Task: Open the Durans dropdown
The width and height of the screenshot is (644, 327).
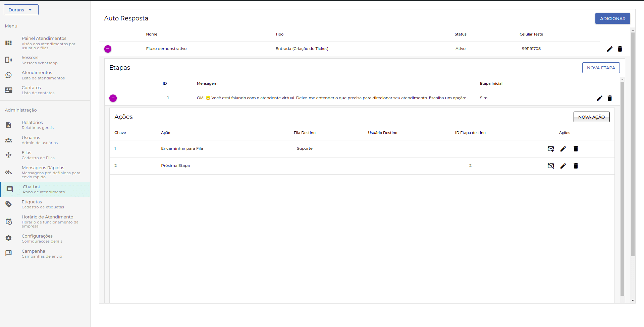Action: (x=21, y=10)
